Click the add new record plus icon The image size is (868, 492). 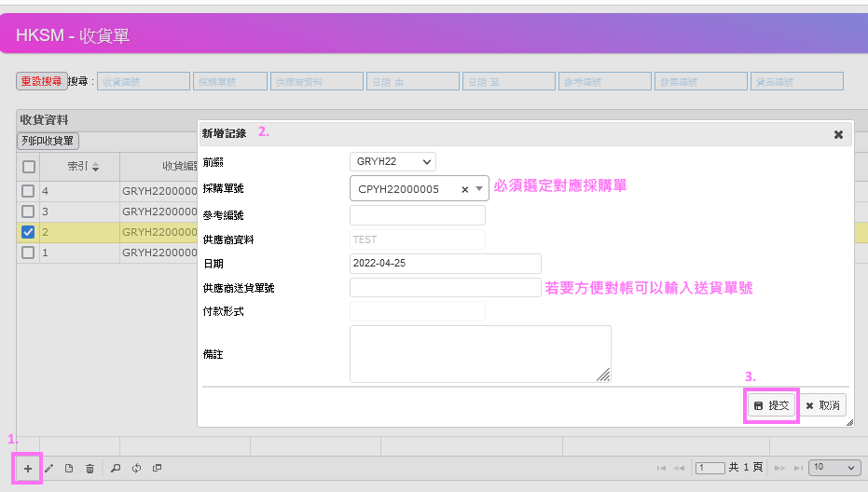[x=28, y=468]
